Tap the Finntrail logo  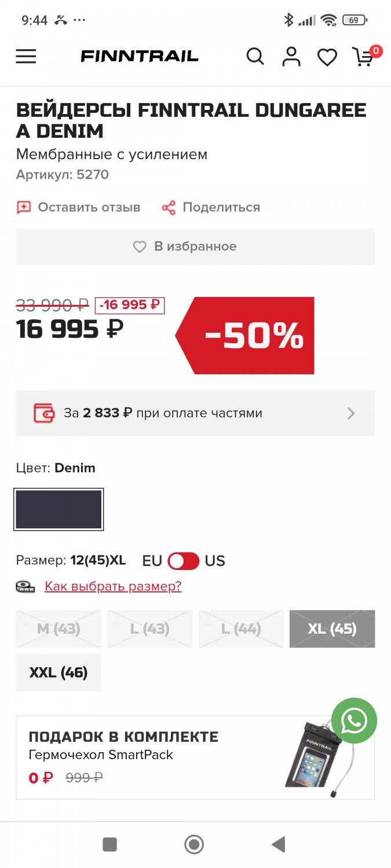pyautogui.click(x=140, y=56)
